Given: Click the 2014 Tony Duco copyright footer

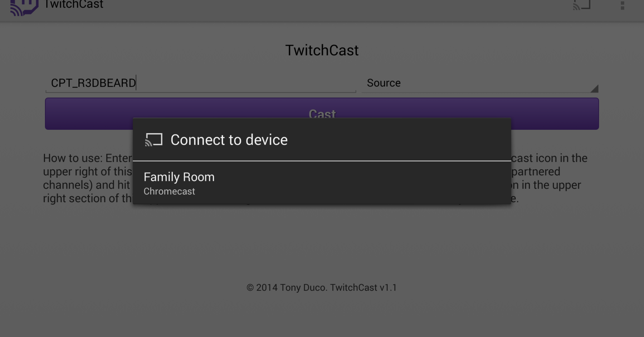Looking at the screenshot, I should click(322, 288).
